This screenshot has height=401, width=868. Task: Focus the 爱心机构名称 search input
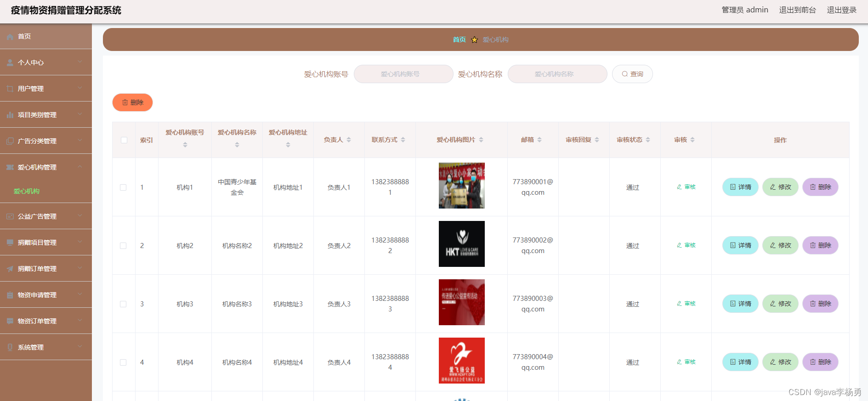point(557,74)
